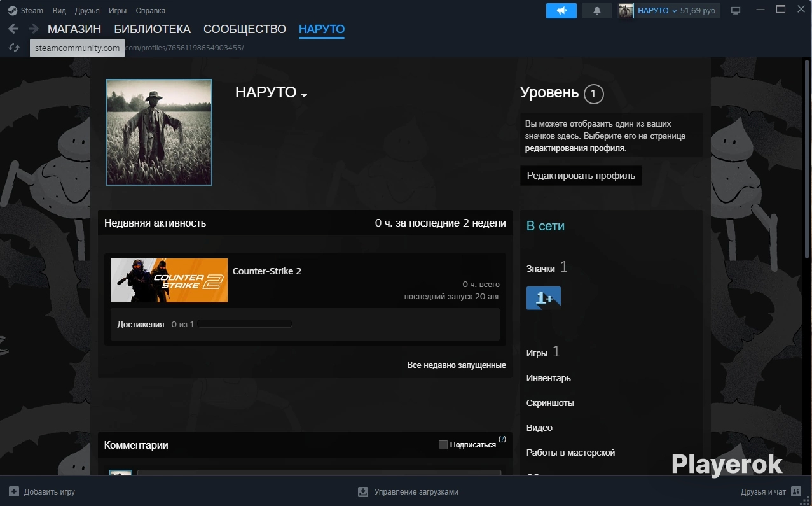Open the scarecrow profile avatar

coord(159,132)
